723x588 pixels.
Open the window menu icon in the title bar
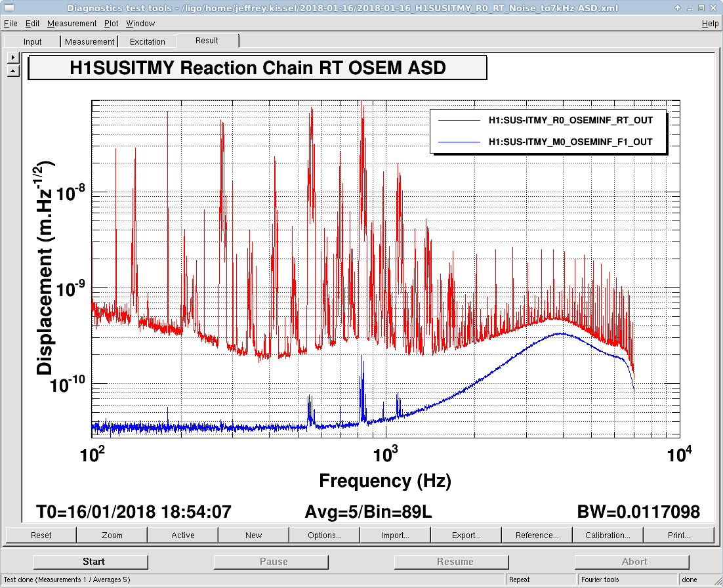(x=7, y=8)
